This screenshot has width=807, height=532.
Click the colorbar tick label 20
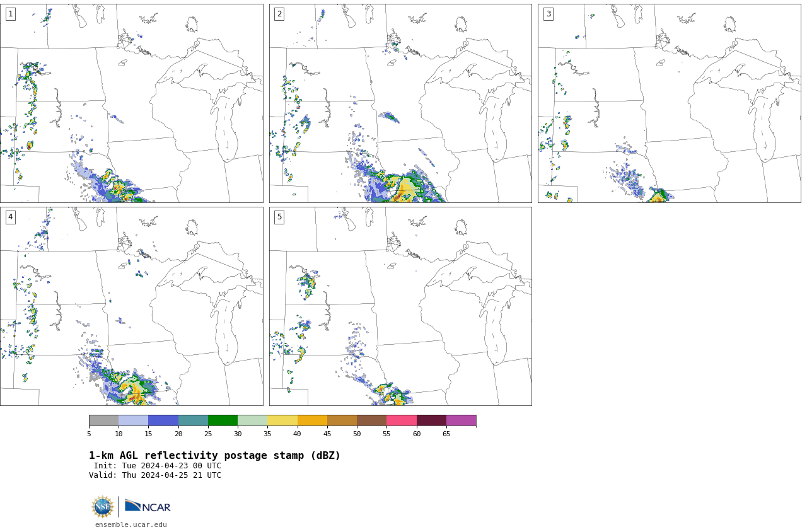pyautogui.click(x=178, y=434)
